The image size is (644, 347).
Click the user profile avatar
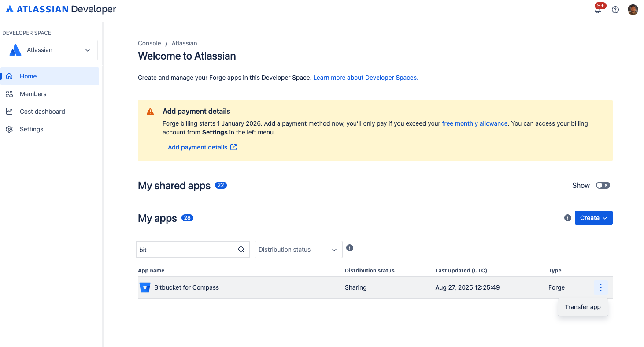pos(633,10)
